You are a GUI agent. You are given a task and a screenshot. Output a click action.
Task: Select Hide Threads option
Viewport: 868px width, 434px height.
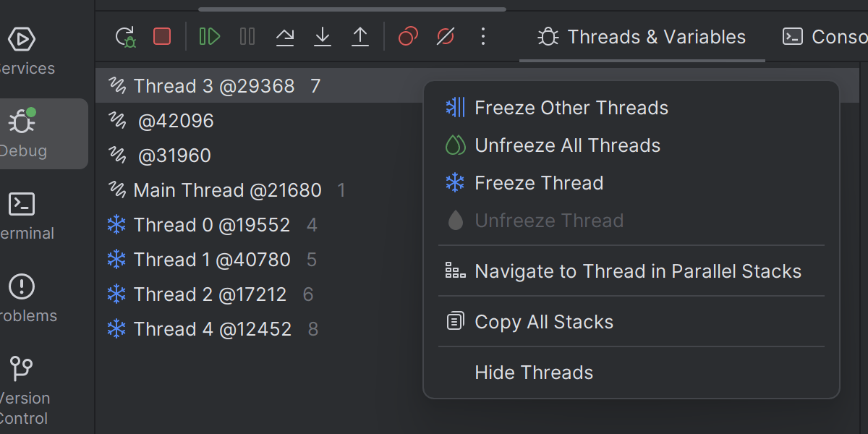pyautogui.click(x=534, y=373)
